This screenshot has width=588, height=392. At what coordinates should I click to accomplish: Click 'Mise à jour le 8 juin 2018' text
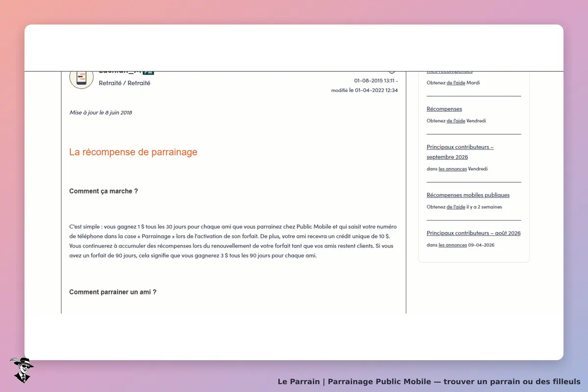[100, 113]
